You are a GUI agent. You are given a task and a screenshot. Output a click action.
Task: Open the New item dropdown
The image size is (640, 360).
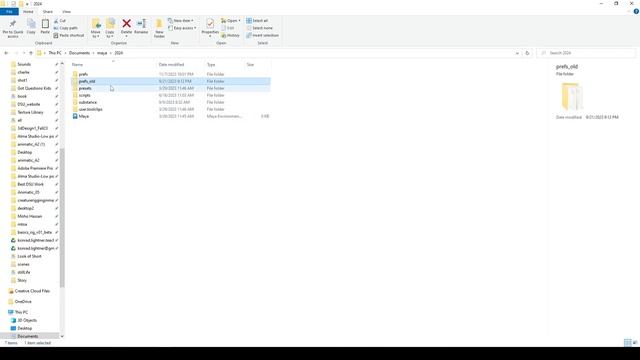[181, 20]
